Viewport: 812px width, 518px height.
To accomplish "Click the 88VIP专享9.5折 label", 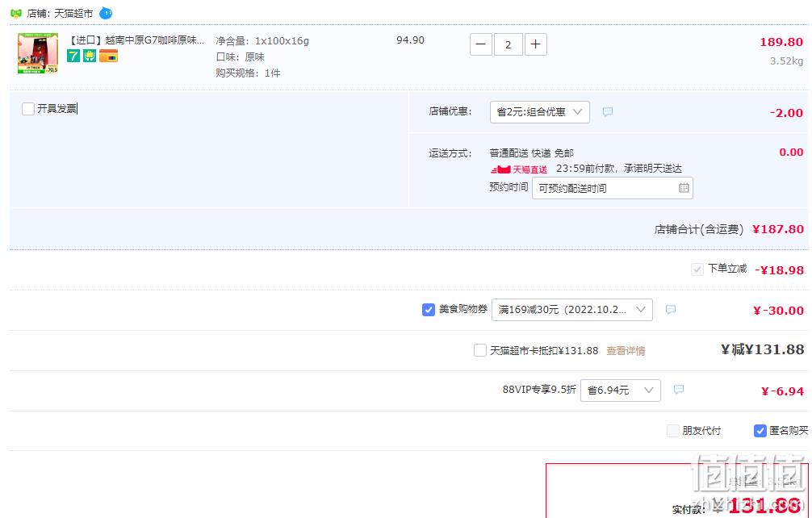I will point(539,390).
